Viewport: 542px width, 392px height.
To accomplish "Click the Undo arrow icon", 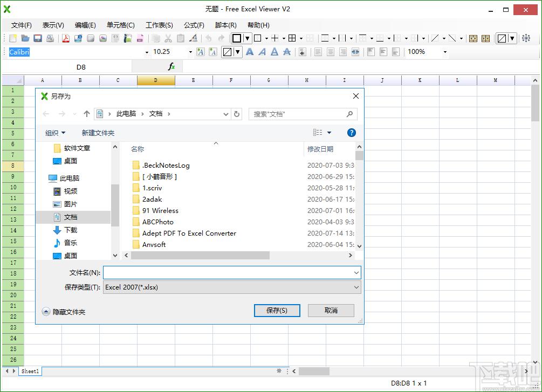I will coord(208,38).
